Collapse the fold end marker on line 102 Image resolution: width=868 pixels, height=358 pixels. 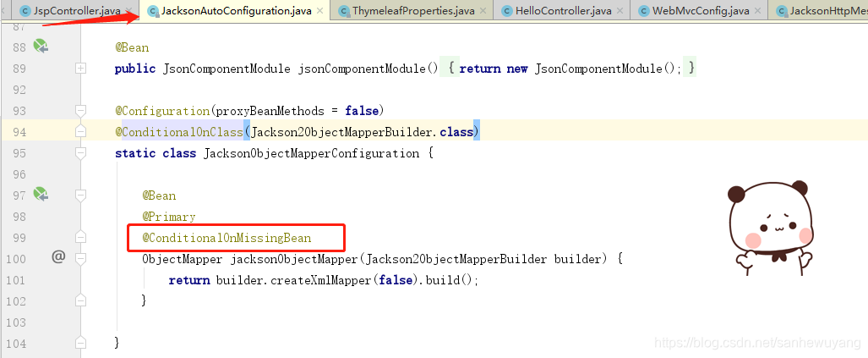tap(81, 300)
